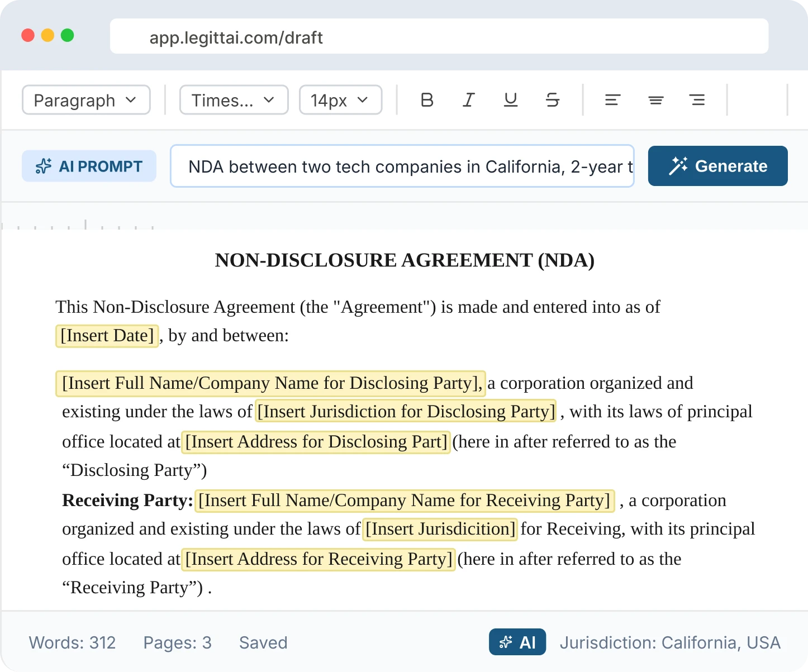Click Jurisdiction: California, USA status
This screenshot has height=672, width=808.
coord(670,642)
